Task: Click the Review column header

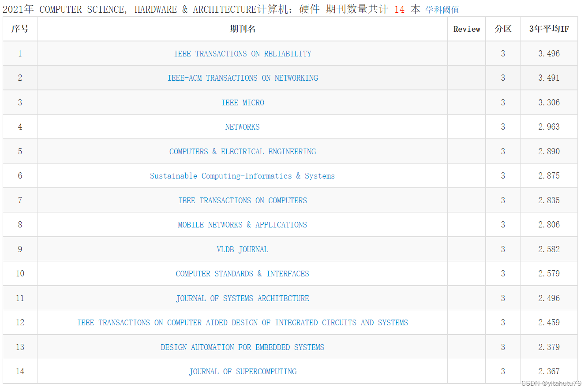Action: [467, 29]
